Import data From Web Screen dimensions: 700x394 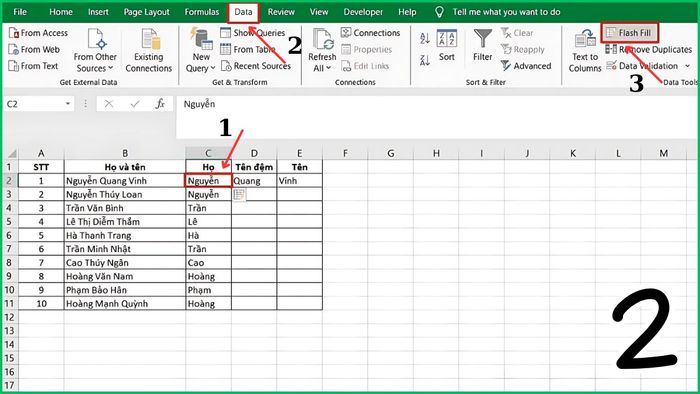[34, 50]
